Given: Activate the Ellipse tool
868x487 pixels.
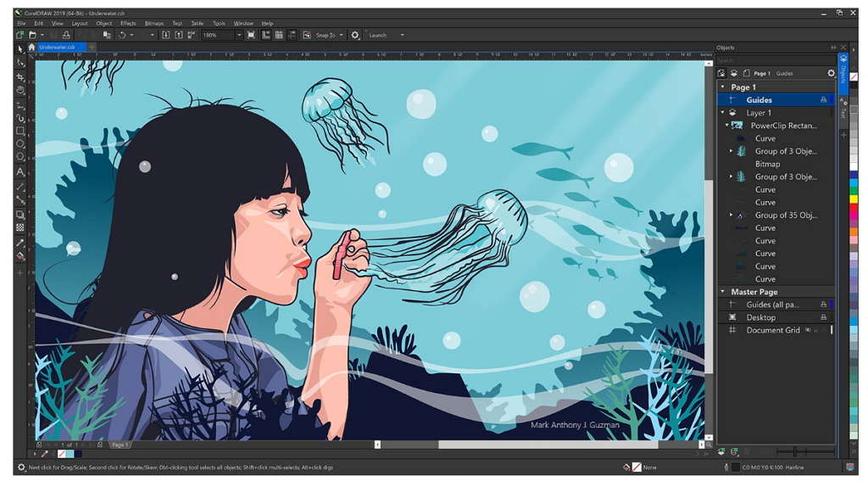Looking at the screenshot, I should click(x=20, y=144).
